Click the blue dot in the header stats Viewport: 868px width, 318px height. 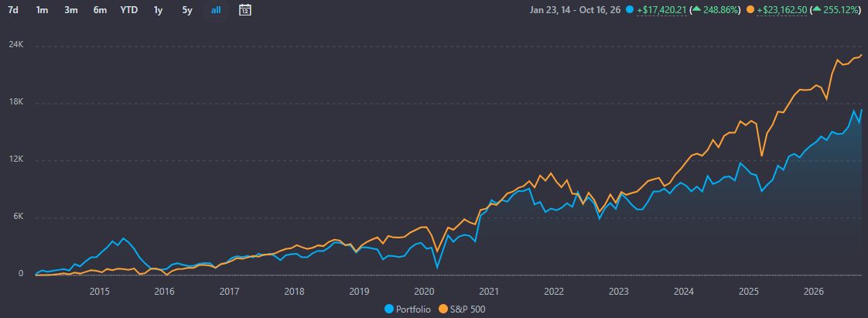[x=630, y=9]
